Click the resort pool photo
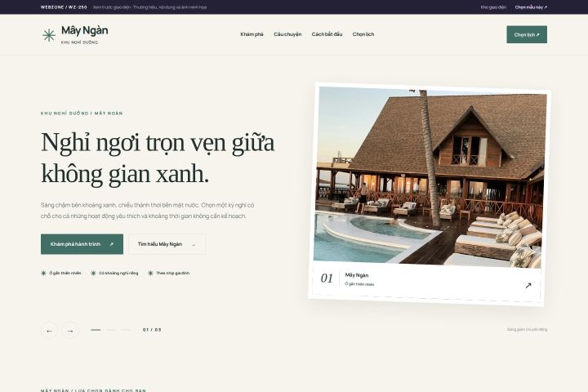This screenshot has width=588, height=392. pos(430,176)
